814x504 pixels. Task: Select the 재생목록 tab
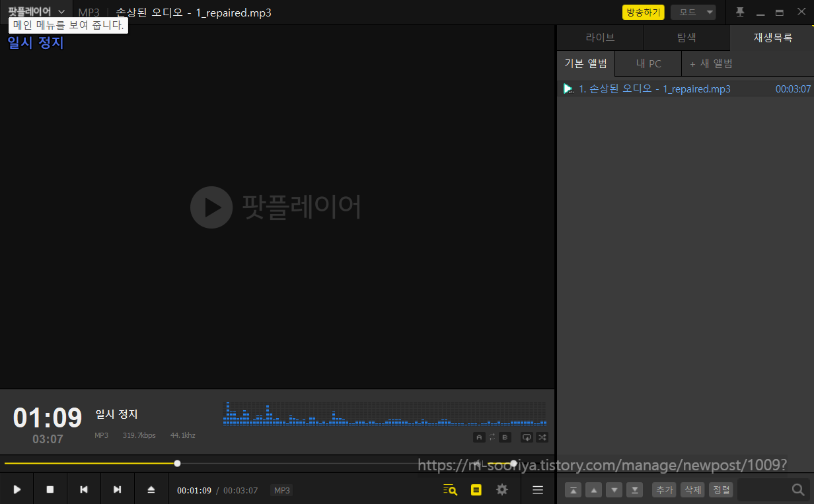point(772,38)
